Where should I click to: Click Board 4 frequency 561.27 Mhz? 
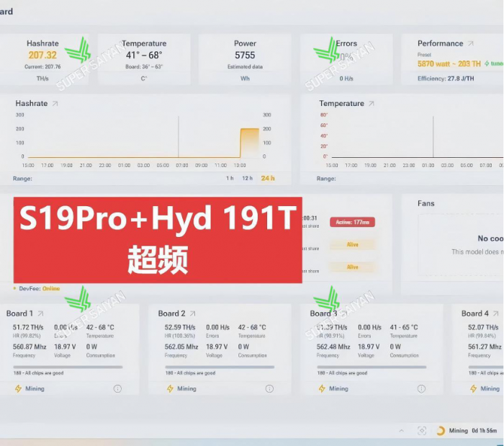[x=485, y=347]
